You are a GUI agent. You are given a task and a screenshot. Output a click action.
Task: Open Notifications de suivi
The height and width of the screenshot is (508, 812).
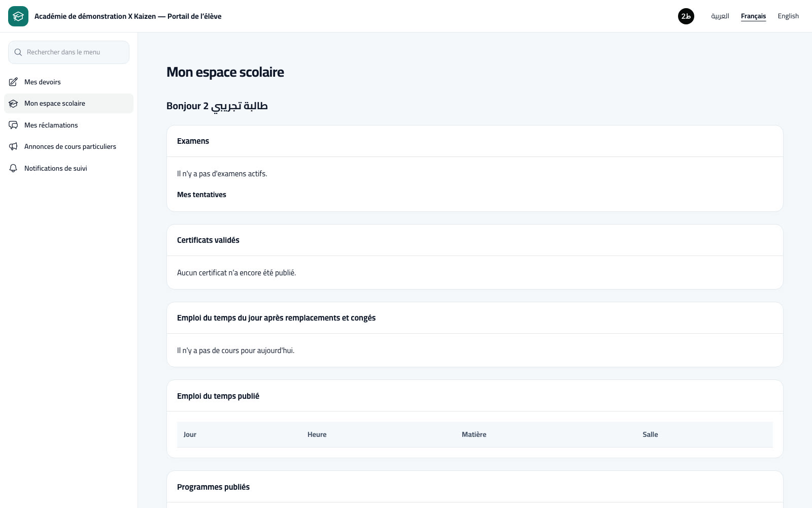69,168
